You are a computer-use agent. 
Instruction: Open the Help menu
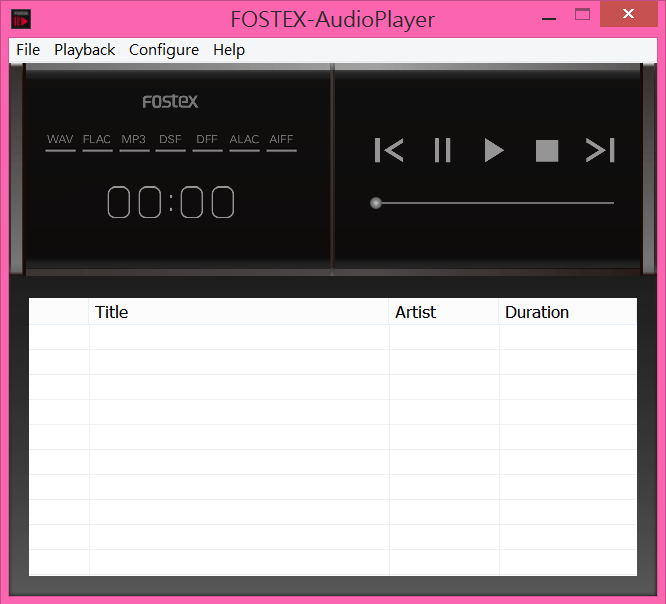coord(229,50)
